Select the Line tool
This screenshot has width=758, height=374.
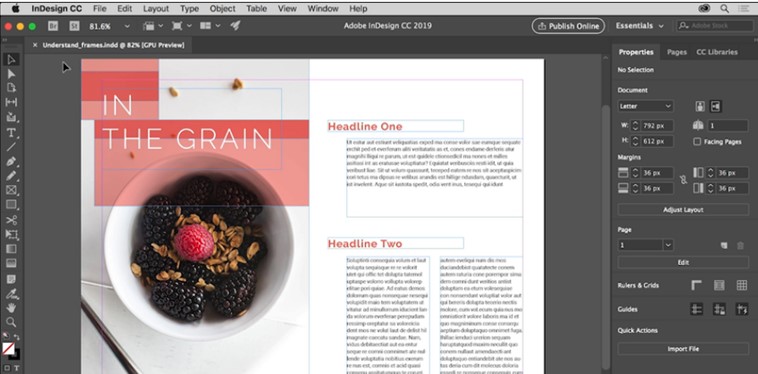click(12, 146)
